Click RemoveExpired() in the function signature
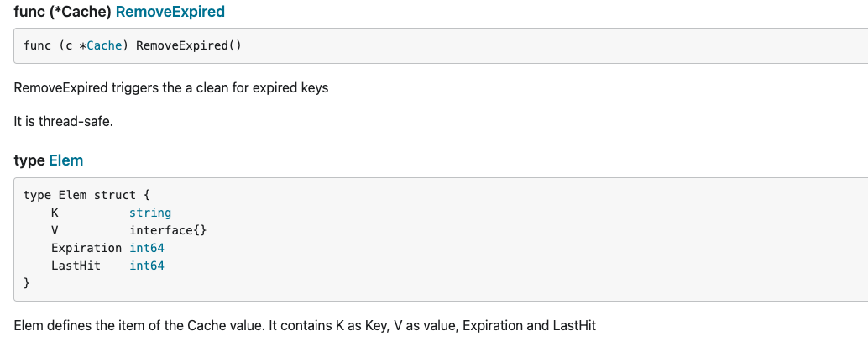This screenshot has width=868, height=347. tap(189, 45)
